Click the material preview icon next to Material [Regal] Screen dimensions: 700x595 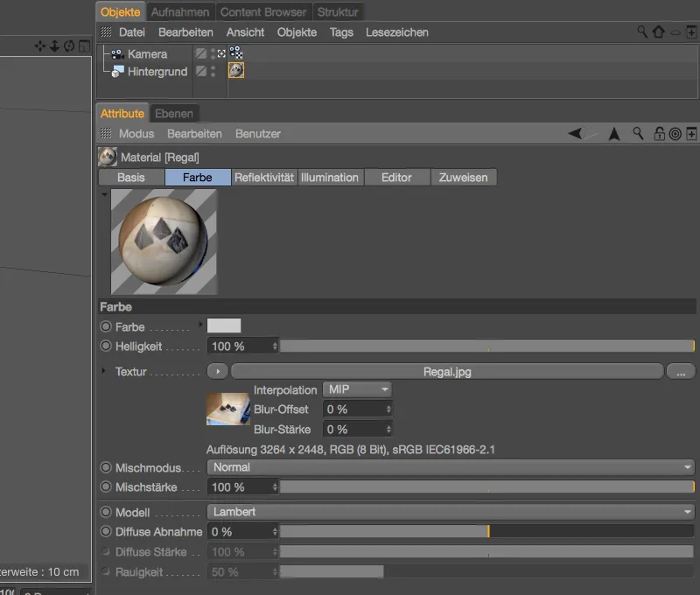click(x=108, y=157)
